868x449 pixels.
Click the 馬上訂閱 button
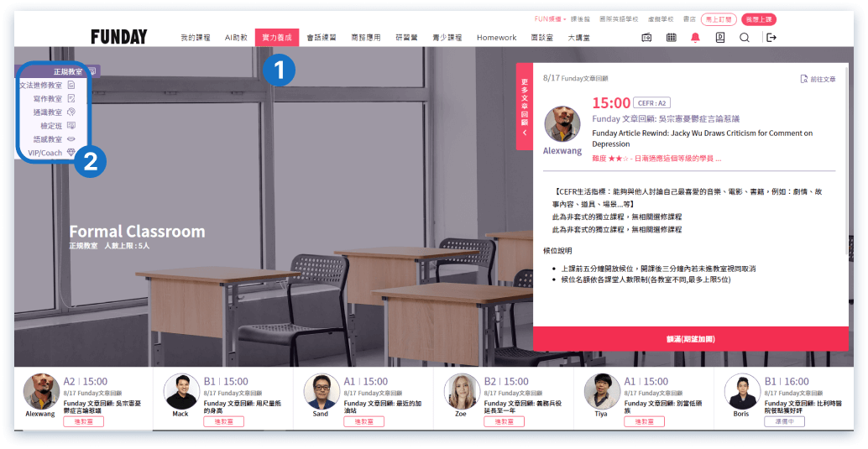tap(719, 18)
